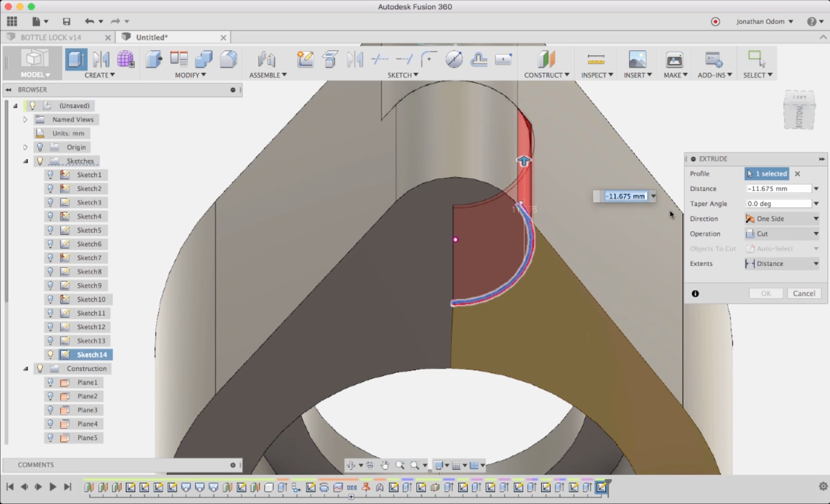Select the Measure tool under Inspect

point(596,59)
